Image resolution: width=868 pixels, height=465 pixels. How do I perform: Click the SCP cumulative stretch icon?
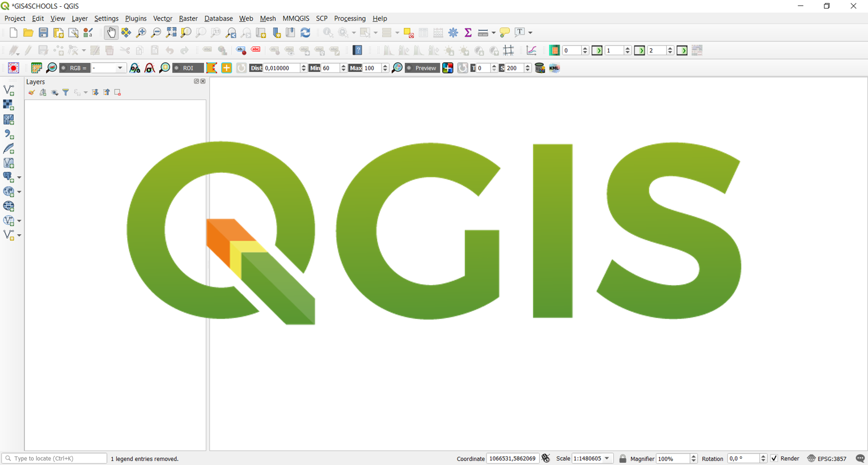(x=135, y=68)
